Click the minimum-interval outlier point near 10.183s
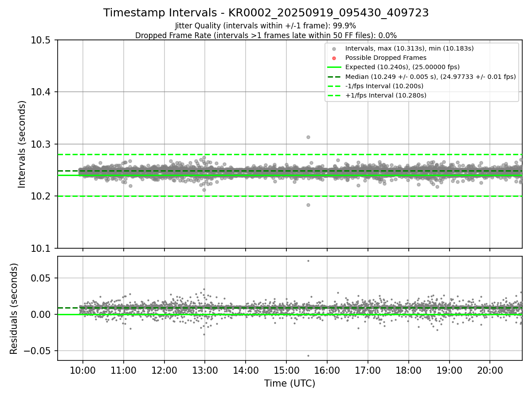The height and width of the screenshot is (399, 532). click(308, 205)
